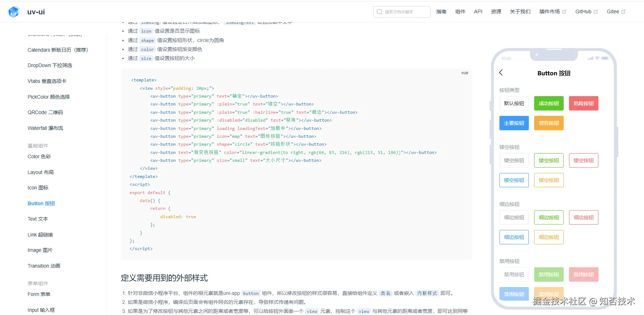Tap the blue 细边按钮

click(x=514, y=237)
